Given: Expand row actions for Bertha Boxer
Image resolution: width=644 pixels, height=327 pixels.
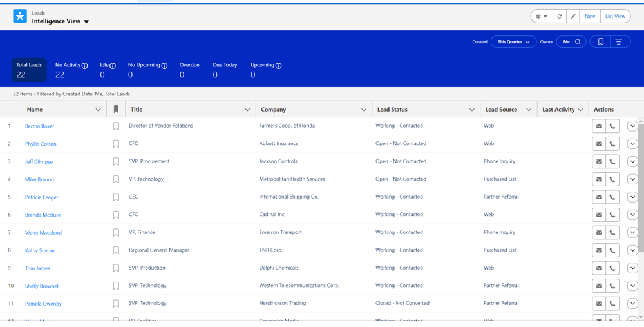Looking at the screenshot, I should pos(632,126).
